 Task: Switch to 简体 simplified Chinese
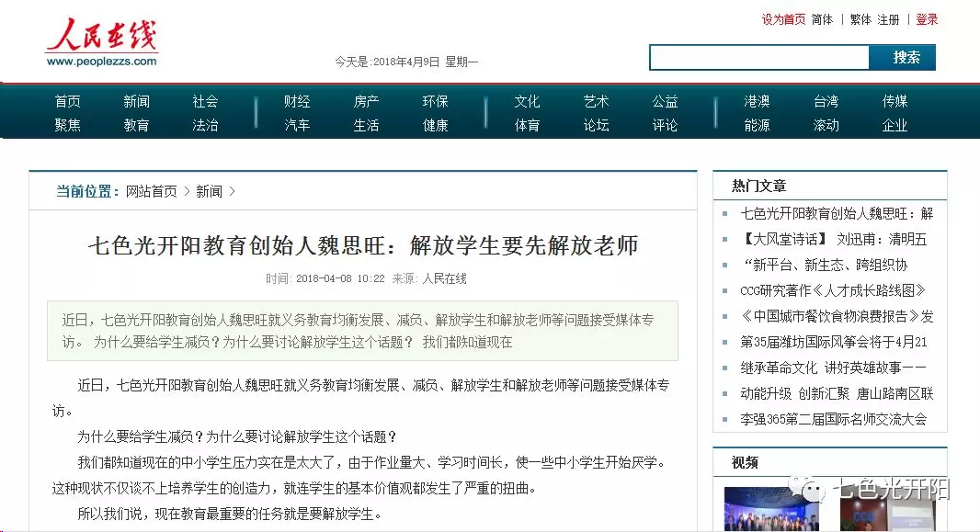(822, 19)
